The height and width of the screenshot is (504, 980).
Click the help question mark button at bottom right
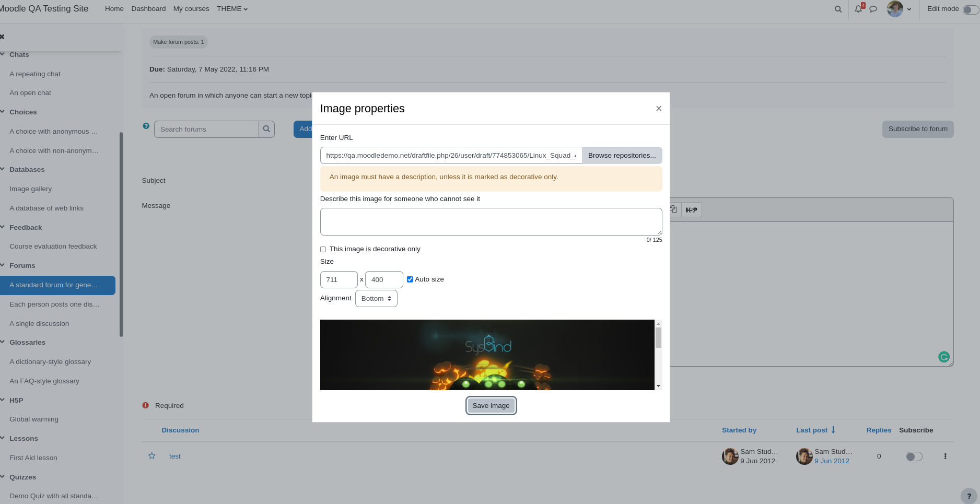(969, 496)
